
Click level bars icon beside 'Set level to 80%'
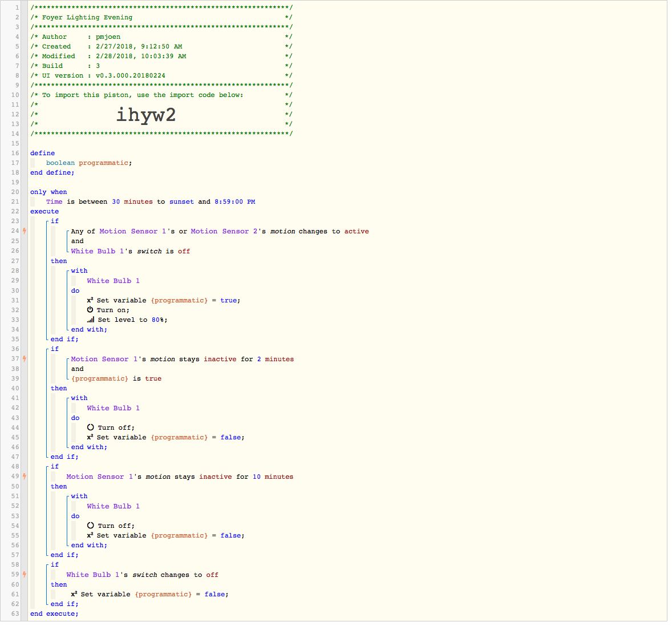point(91,320)
